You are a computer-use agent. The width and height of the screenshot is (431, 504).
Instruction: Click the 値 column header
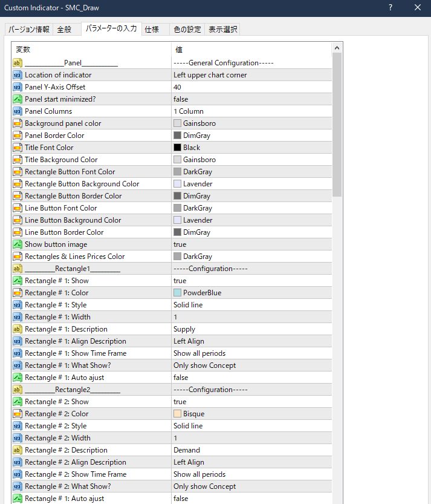(251, 50)
